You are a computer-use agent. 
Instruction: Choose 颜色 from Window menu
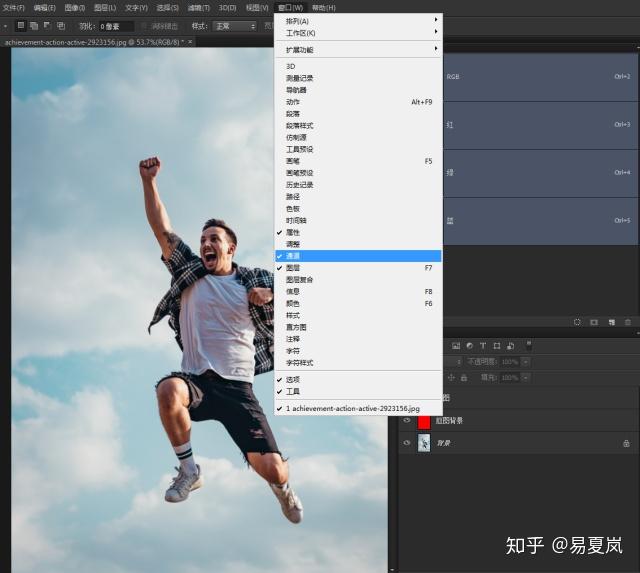358,303
